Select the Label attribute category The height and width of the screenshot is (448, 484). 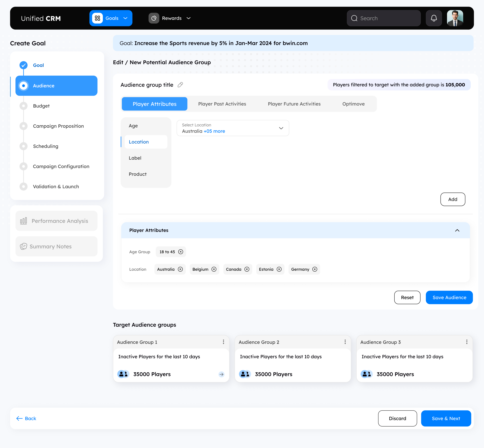(135, 158)
